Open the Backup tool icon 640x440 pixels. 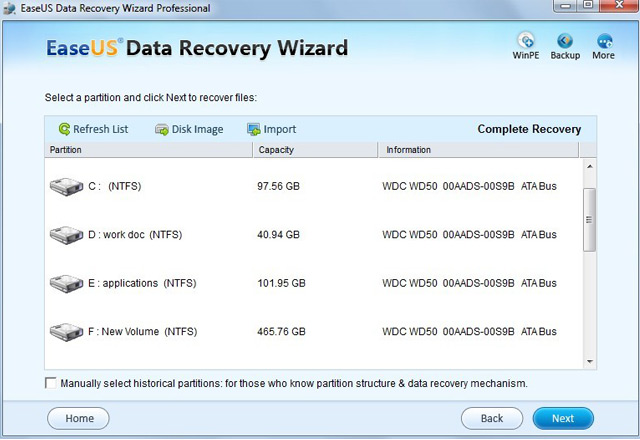tap(565, 41)
